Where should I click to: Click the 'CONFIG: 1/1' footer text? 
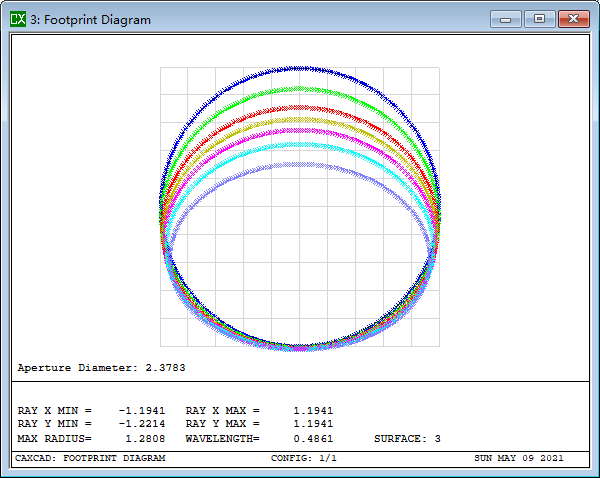303,458
